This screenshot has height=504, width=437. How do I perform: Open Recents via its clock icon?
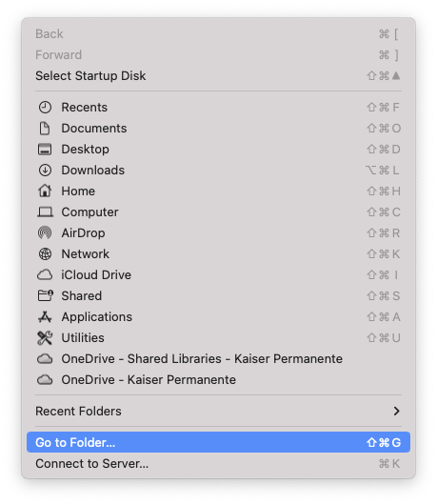pos(45,108)
